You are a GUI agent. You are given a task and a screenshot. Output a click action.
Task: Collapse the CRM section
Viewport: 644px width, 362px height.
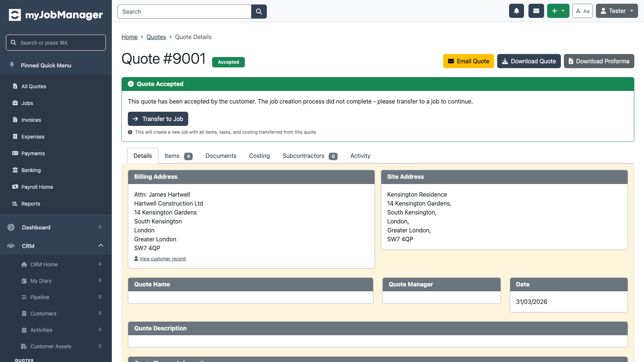pyautogui.click(x=101, y=245)
